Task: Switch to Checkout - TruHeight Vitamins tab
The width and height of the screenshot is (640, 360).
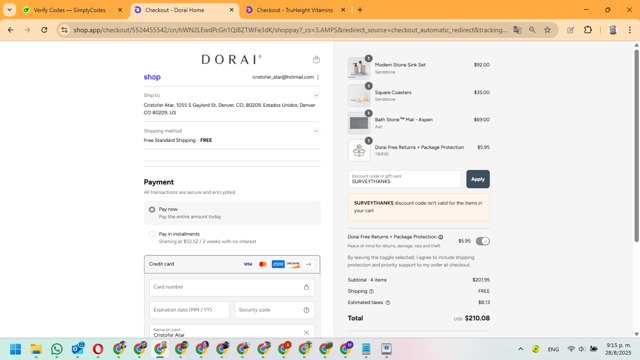Action: click(x=295, y=10)
